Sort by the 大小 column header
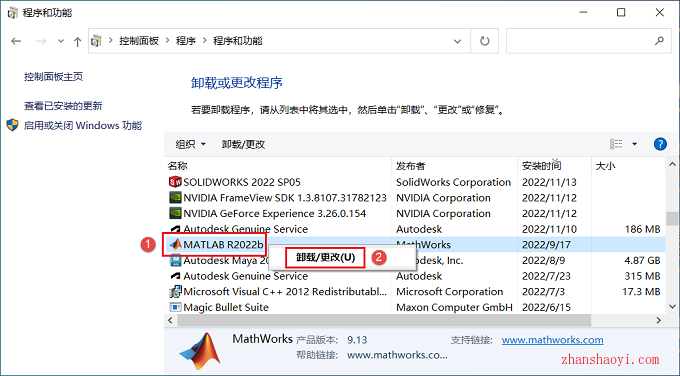 tap(628, 166)
